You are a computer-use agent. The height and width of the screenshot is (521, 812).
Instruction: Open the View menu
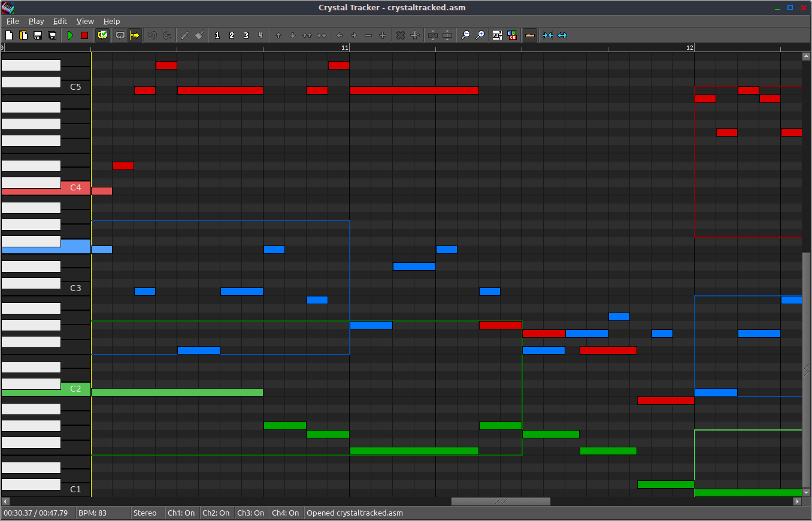[x=85, y=21]
